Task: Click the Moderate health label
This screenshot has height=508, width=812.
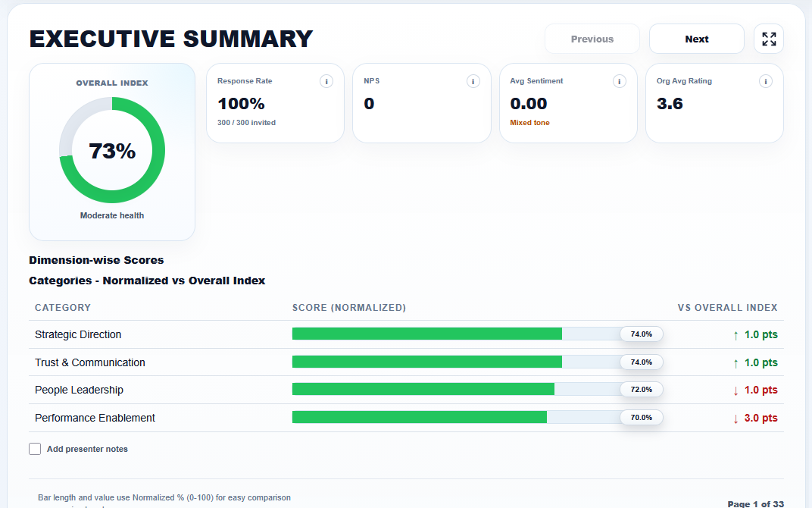Action: coord(112,215)
